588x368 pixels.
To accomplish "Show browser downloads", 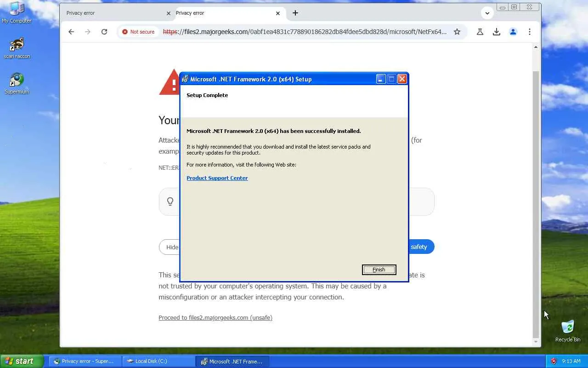I will point(497,32).
